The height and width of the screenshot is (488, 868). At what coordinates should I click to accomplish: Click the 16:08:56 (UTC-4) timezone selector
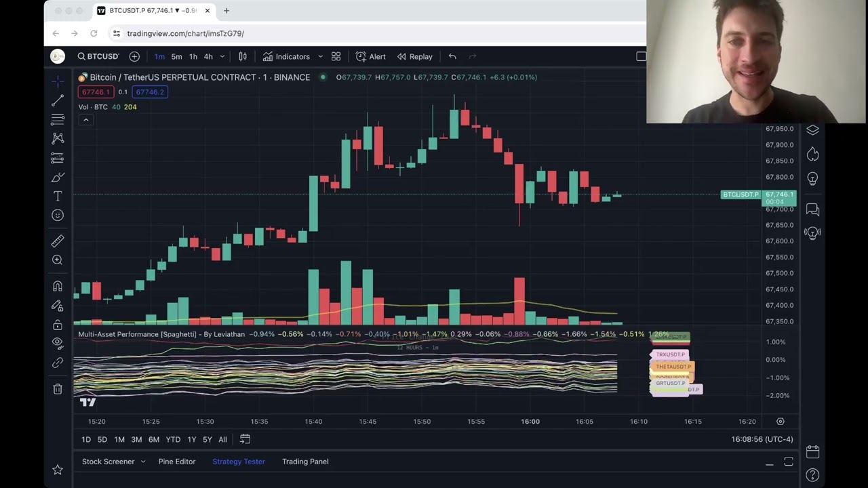[762, 439]
